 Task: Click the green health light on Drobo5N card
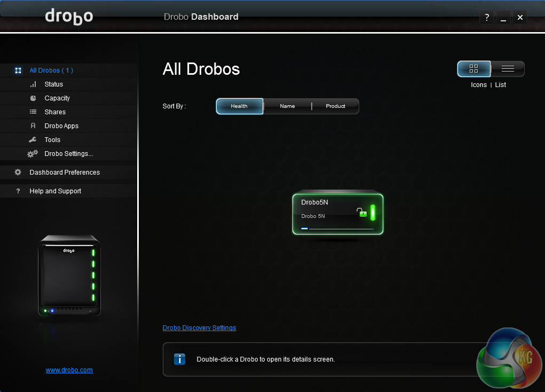coord(373,213)
